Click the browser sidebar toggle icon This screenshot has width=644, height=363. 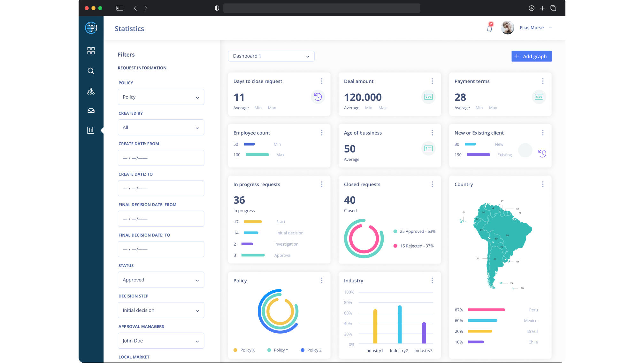(x=120, y=8)
